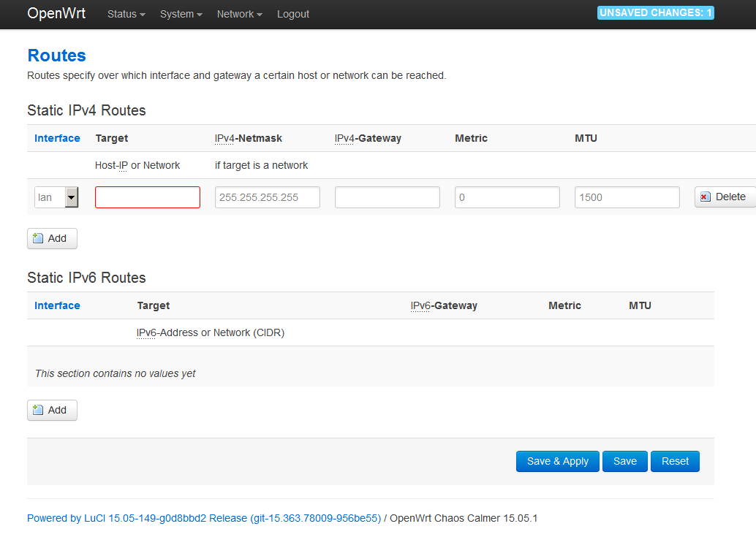
Task: Click the Powered by LuCI footer link
Action: click(204, 518)
